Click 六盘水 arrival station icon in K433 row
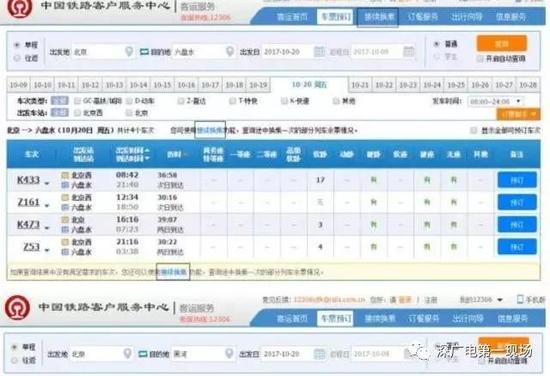550x376 pixels. click(65, 185)
